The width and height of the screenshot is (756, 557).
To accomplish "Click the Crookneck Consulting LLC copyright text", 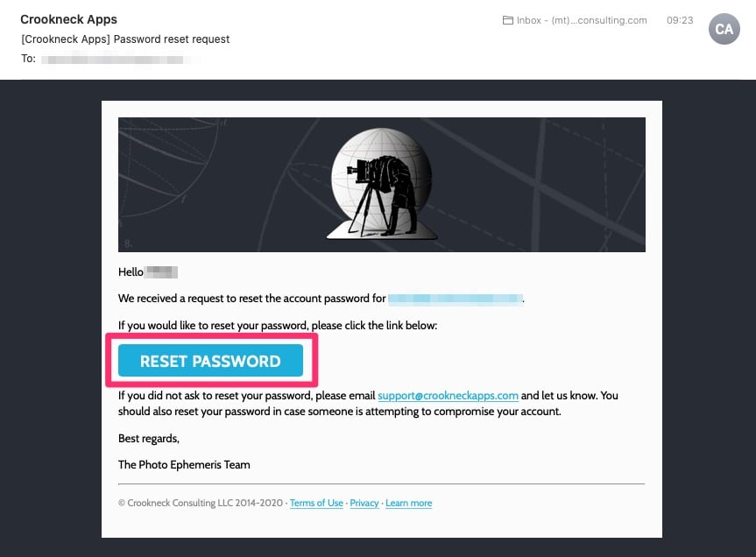I will (201, 503).
